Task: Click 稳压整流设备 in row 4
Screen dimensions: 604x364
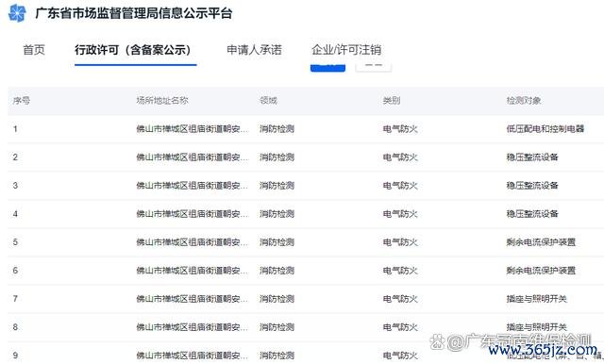Action: pos(532,214)
